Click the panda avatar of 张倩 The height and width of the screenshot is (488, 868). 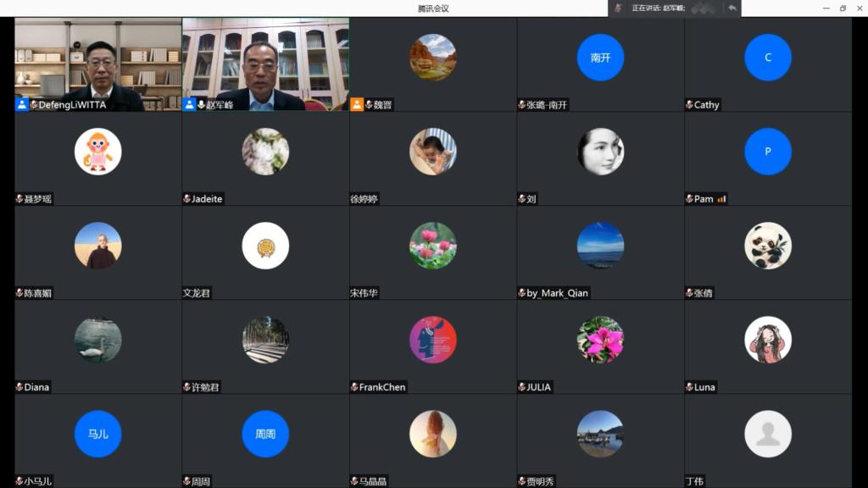768,246
